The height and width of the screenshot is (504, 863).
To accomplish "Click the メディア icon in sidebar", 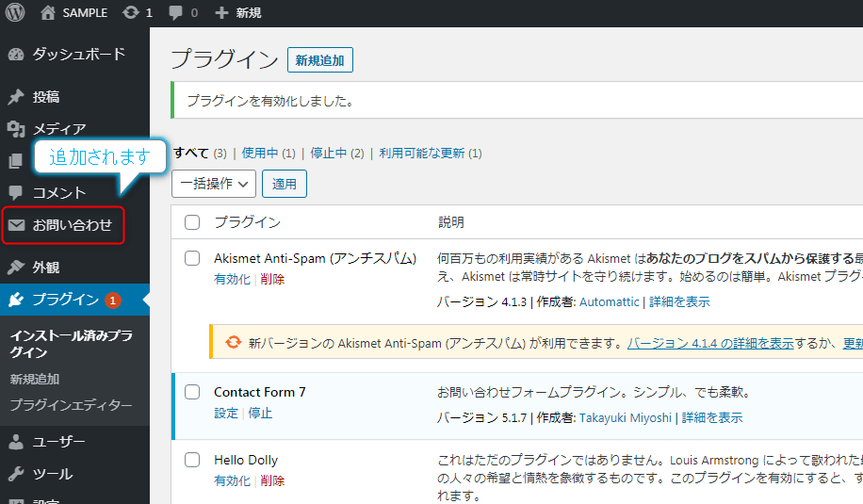I will [x=16, y=129].
